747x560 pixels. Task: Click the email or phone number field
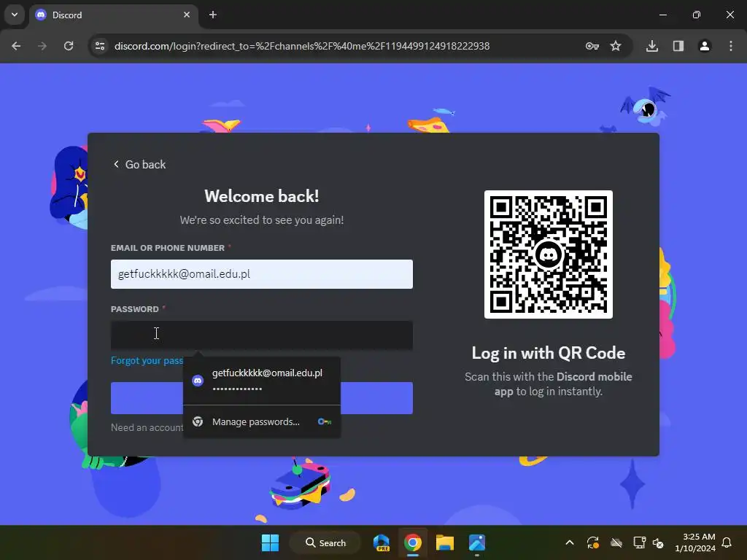[x=262, y=274]
